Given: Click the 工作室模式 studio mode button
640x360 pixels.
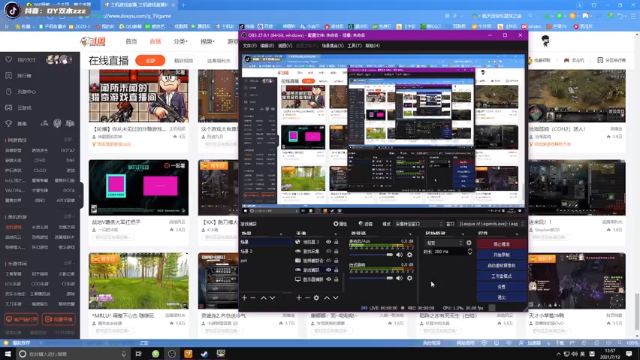Looking at the screenshot, I should (x=502, y=276).
